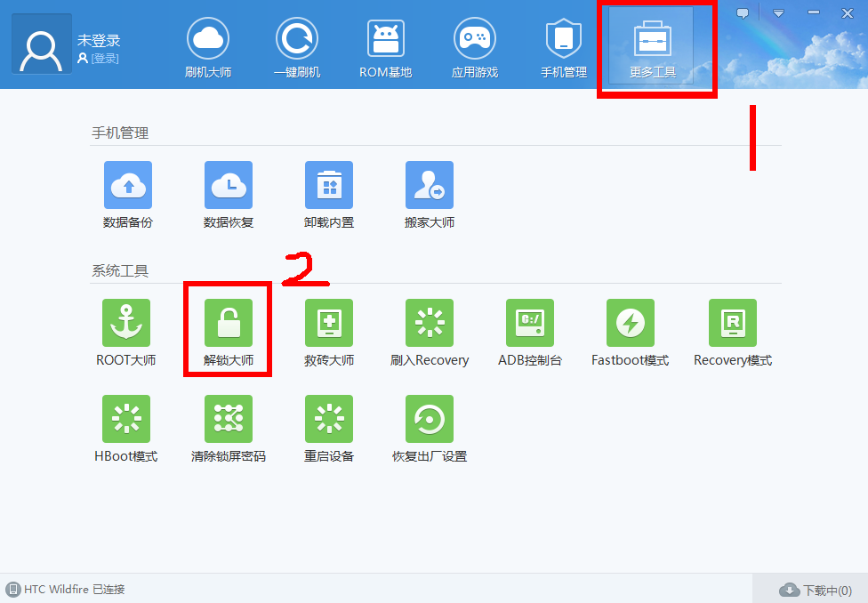868x603 pixels.
Task: Open 解锁大师 unlock tool
Action: click(x=228, y=323)
